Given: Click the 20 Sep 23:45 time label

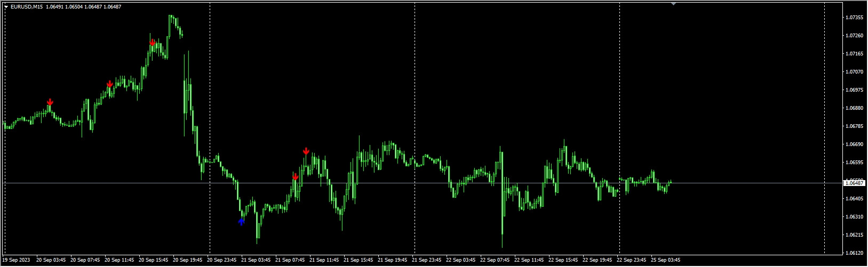Looking at the screenshot, I should pos(222,260).
